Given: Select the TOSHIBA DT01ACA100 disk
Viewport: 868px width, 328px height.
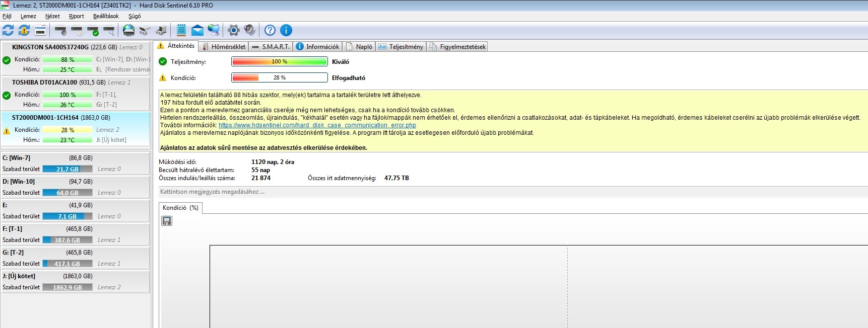Looking at the screenshot, I should (76, 94).
